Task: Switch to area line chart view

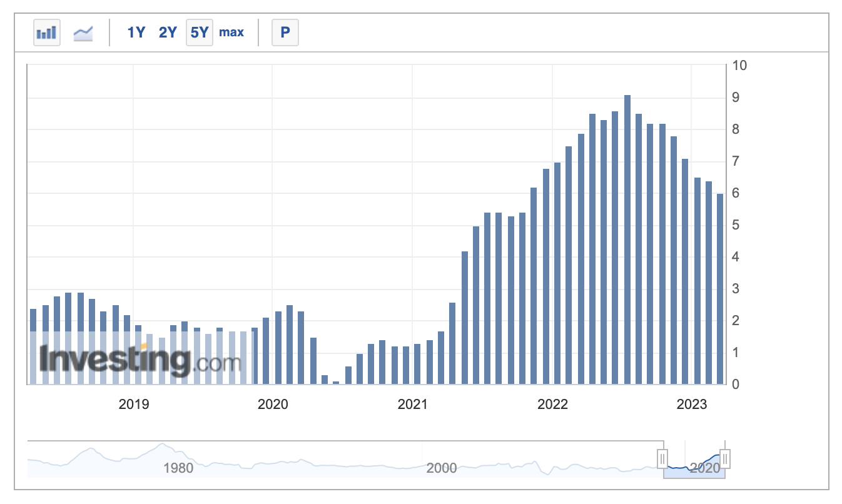Action: tap(83, 32)
